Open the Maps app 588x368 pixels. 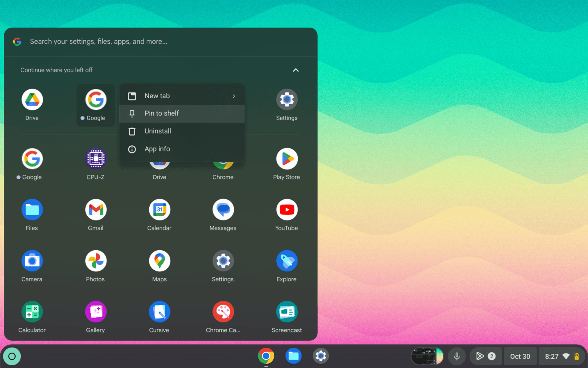[159, 261]
